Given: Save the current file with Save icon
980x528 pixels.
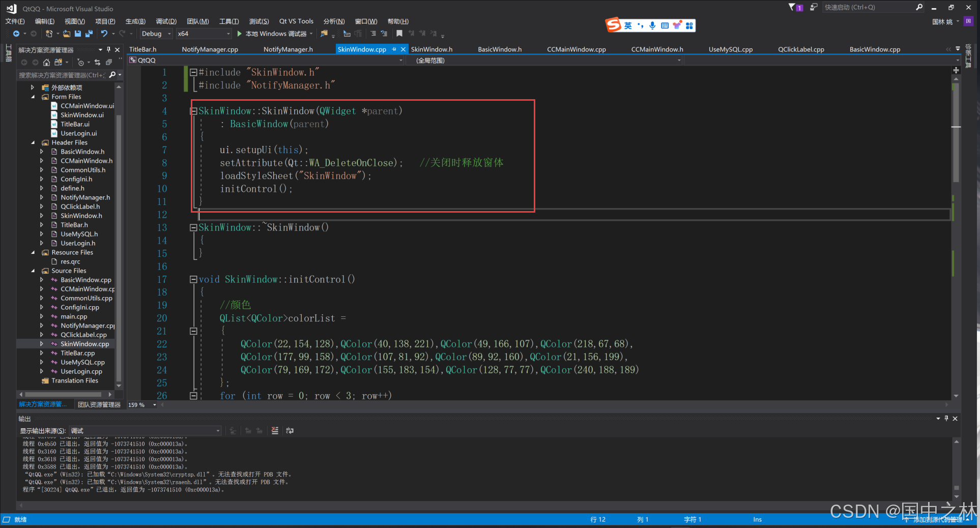Looking at the screenshot, I should (x=78, y=34).
